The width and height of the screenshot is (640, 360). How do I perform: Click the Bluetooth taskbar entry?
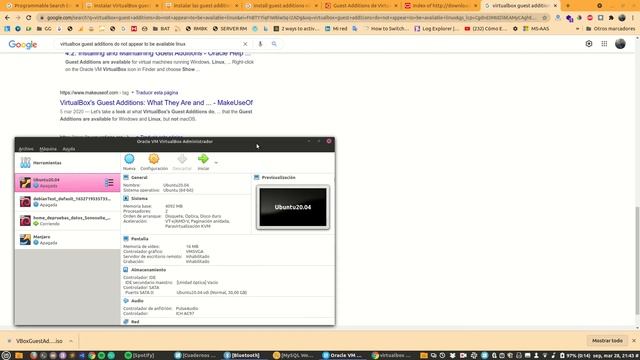coord(242,356)
